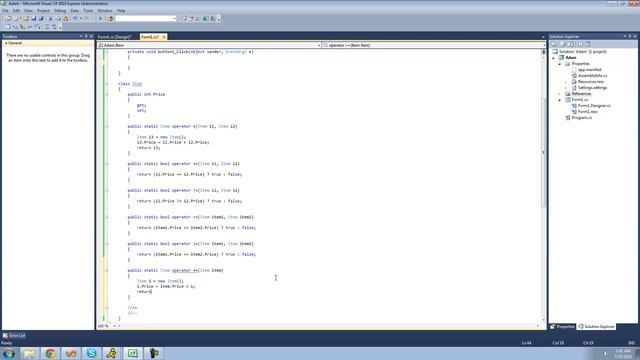Open the File menu
This screenshot has height=360, width=640.
(x=5, y=11)
